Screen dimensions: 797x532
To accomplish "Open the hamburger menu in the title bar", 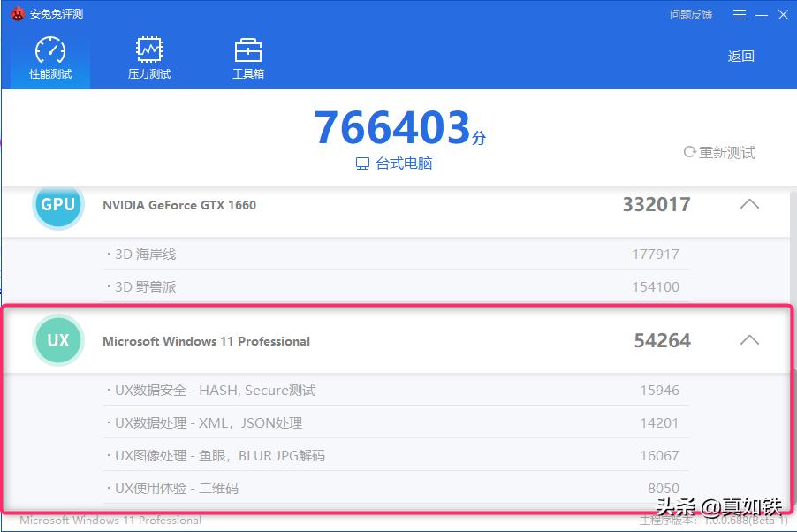I will point(739,14).
